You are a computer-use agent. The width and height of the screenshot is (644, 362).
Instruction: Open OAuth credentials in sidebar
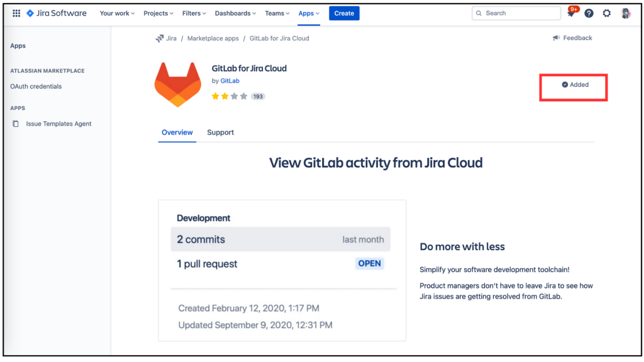[x=36, y=86]
